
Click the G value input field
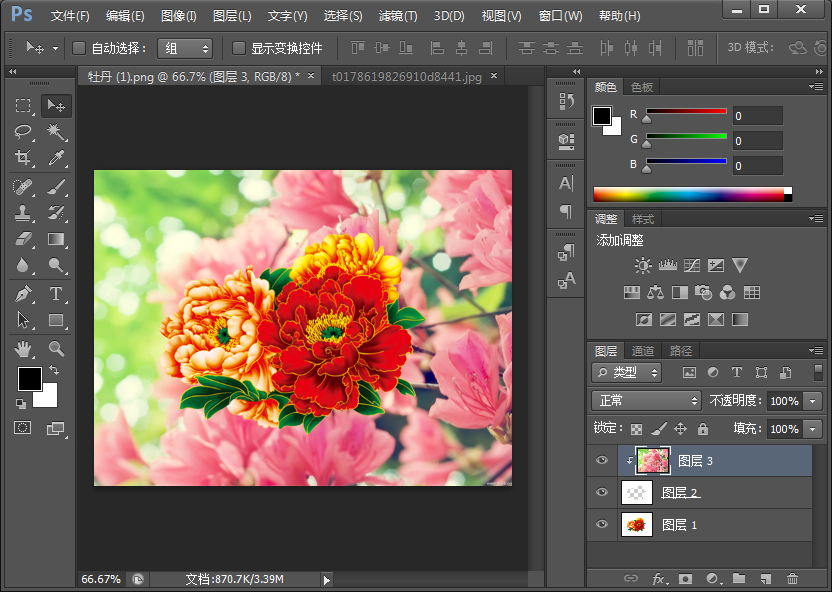coord(757,141)
